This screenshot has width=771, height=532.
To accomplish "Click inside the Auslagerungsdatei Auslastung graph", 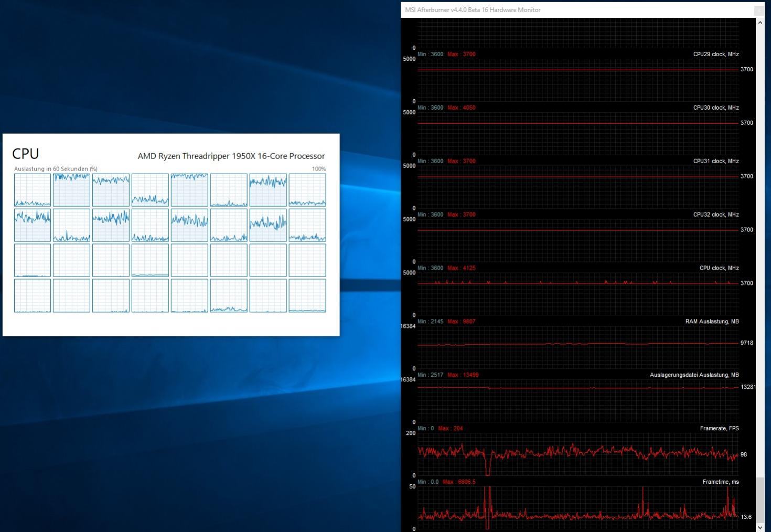I will tap(578, 401).
